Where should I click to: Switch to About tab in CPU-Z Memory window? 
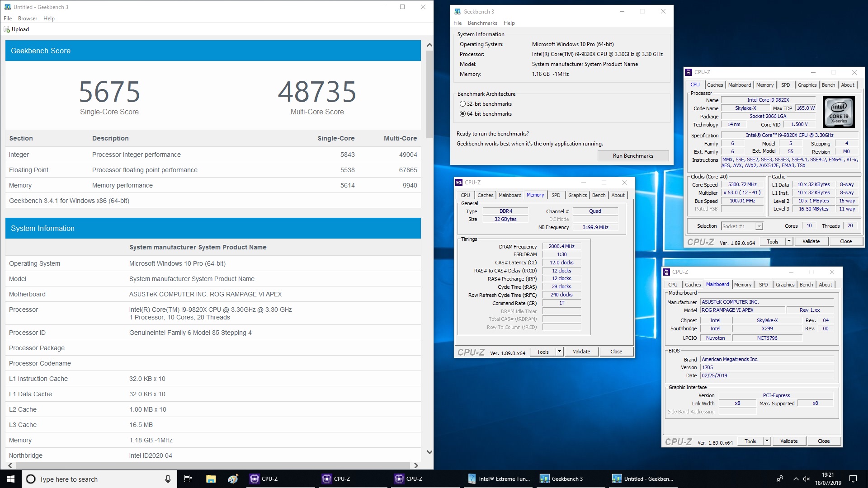coord(618,195)
